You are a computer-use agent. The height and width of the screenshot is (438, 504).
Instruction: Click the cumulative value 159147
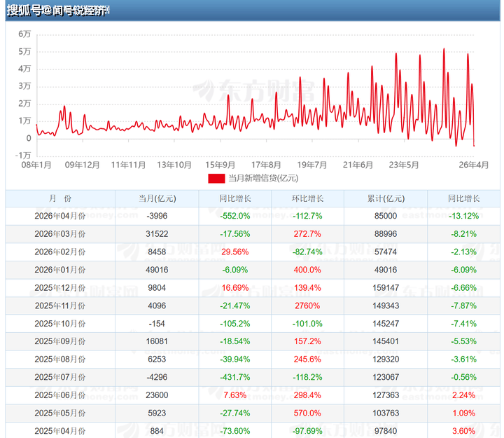[386, 288]
